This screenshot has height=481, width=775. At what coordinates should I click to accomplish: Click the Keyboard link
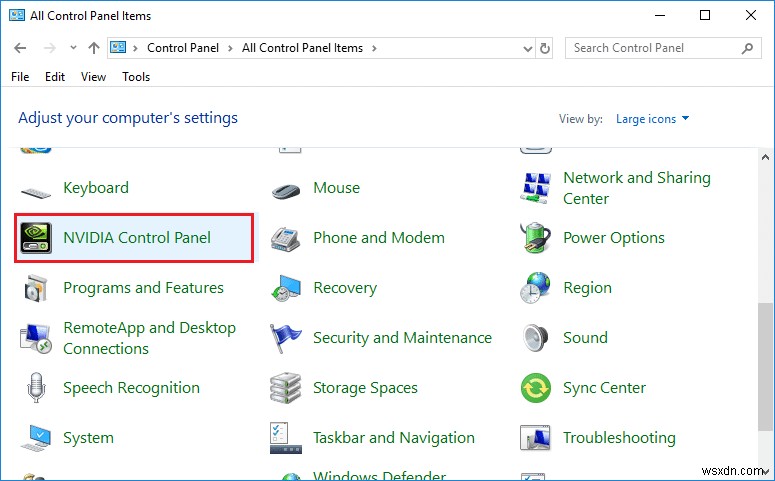coord(96,188)
